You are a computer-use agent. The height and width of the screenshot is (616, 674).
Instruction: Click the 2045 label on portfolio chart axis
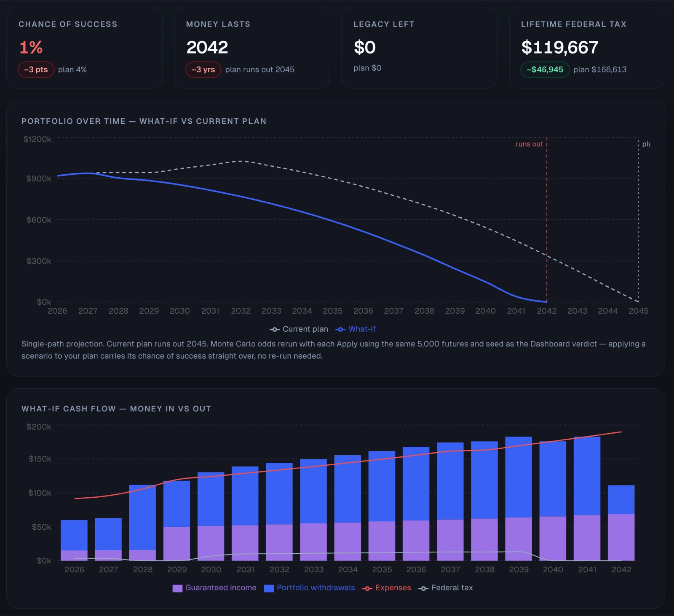pyautogui.click(x=638, y=311)
